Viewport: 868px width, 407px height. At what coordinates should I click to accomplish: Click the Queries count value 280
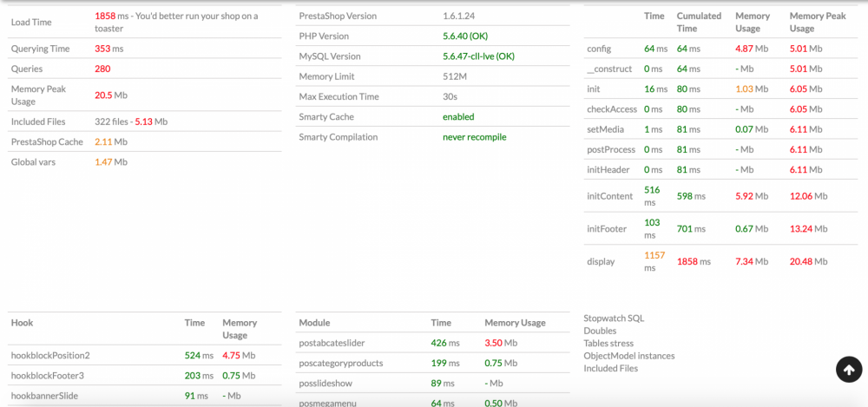(x=102, y=69)
